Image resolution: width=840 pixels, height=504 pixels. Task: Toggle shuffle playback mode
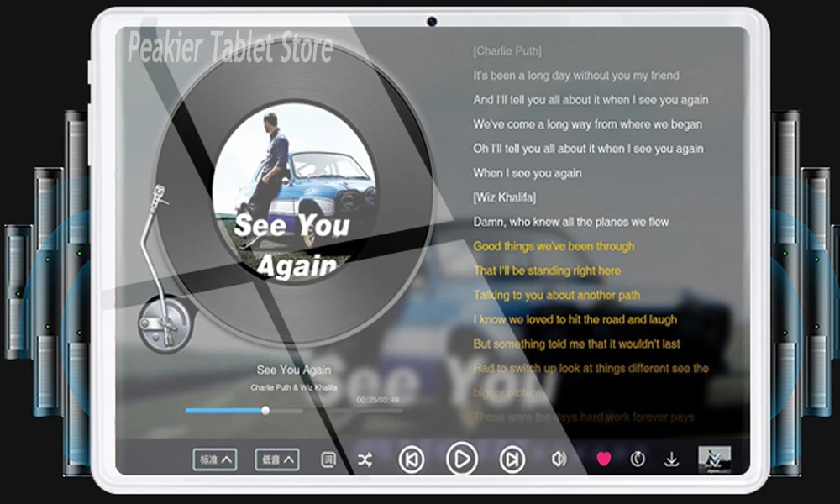[x=365, y=459]
